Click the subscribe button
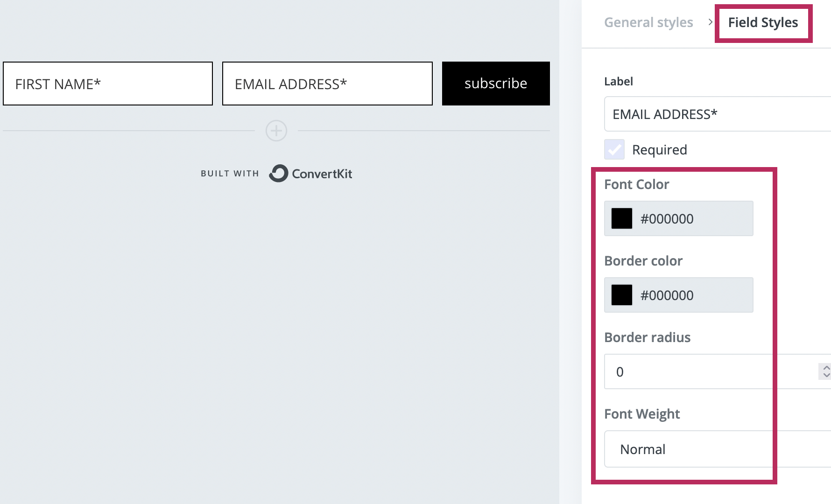Viewport: 831px width, 504px height. 495,84
